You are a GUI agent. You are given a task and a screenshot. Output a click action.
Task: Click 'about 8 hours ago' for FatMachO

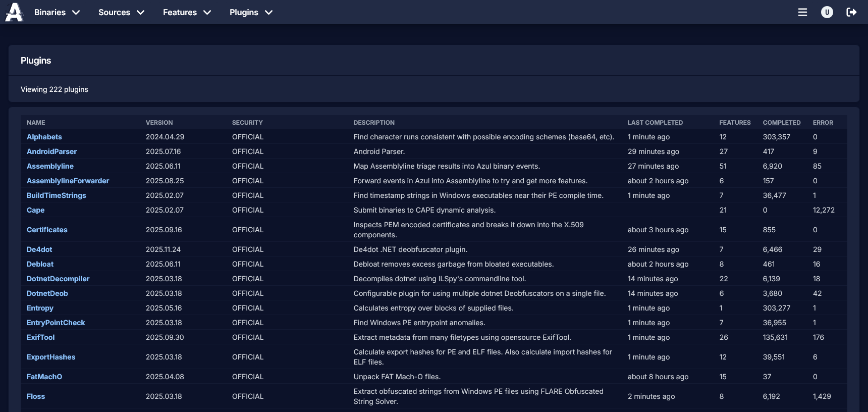pos(658,377)
